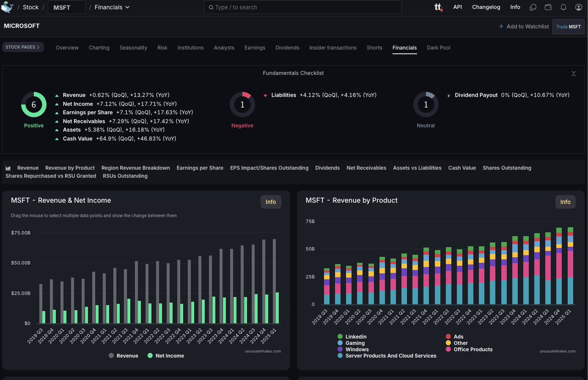Open the Changelog link in the header
The width and height of the screenshot is (588, 380).
click(x=486, y=7)
